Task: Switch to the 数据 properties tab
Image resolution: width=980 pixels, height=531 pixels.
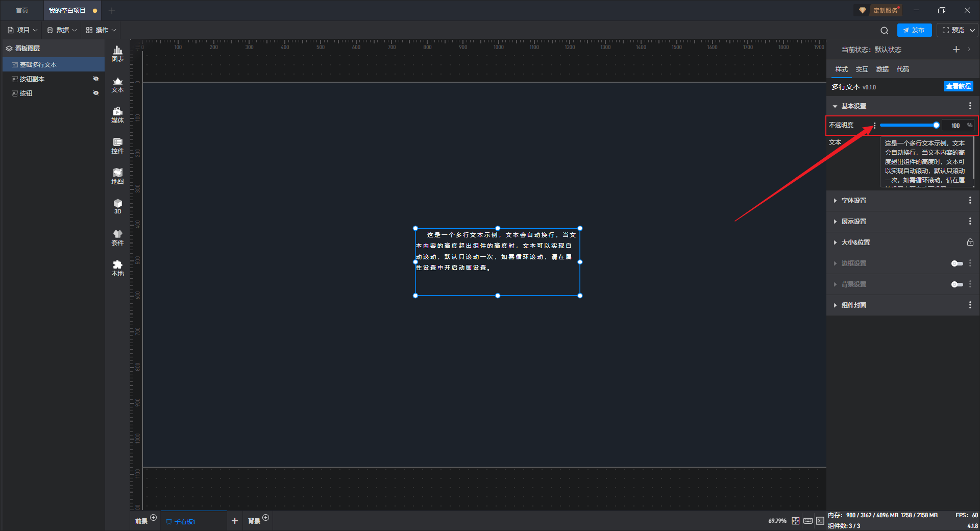Action: click(882, 69)
